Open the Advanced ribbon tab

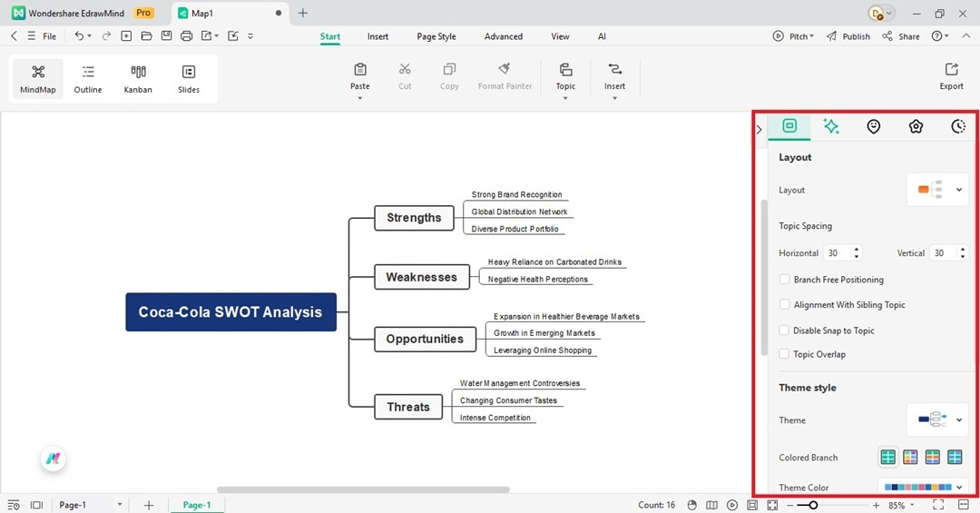point(503,36)
